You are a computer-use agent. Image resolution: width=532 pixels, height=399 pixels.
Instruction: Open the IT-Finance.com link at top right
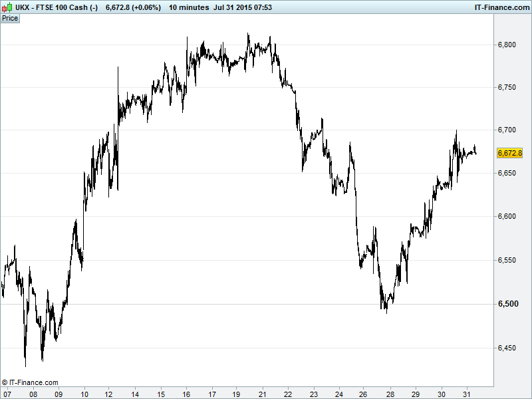coord(501,7)
